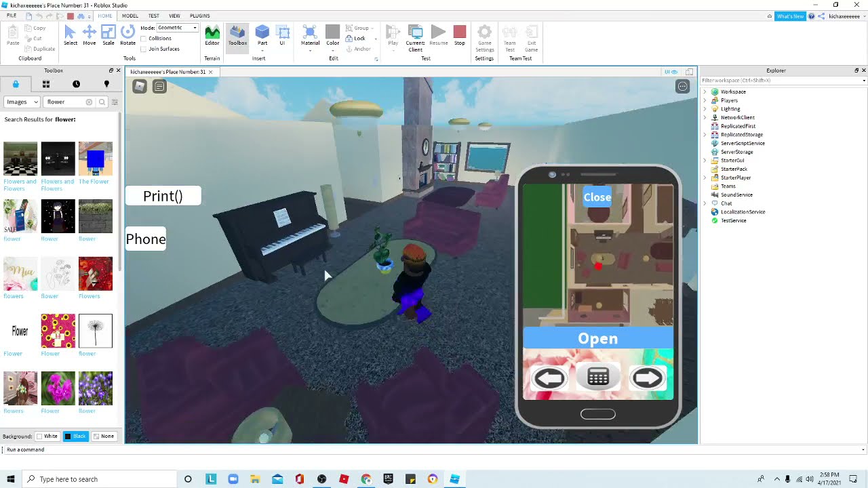Click the Phone button in viewport
The height and width of the screenshot is (488, 868).
[x=146, y=239]
